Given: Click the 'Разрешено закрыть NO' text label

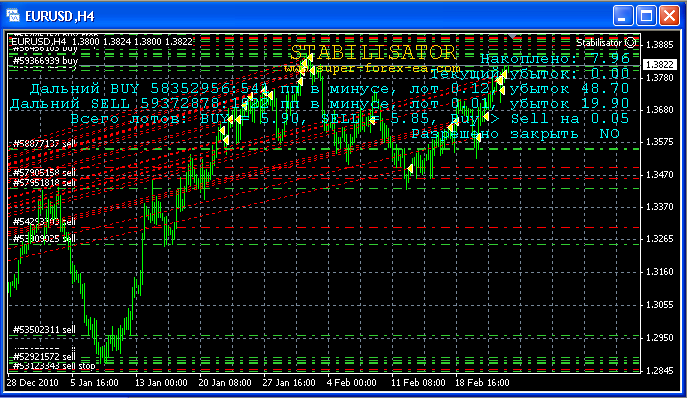Looking at the screenshot, I should (515, 134).
